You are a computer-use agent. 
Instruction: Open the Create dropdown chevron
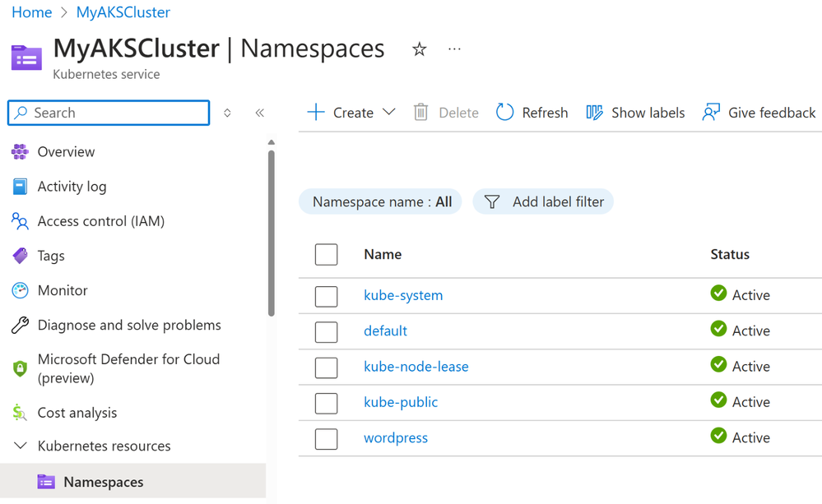point(388,112)
